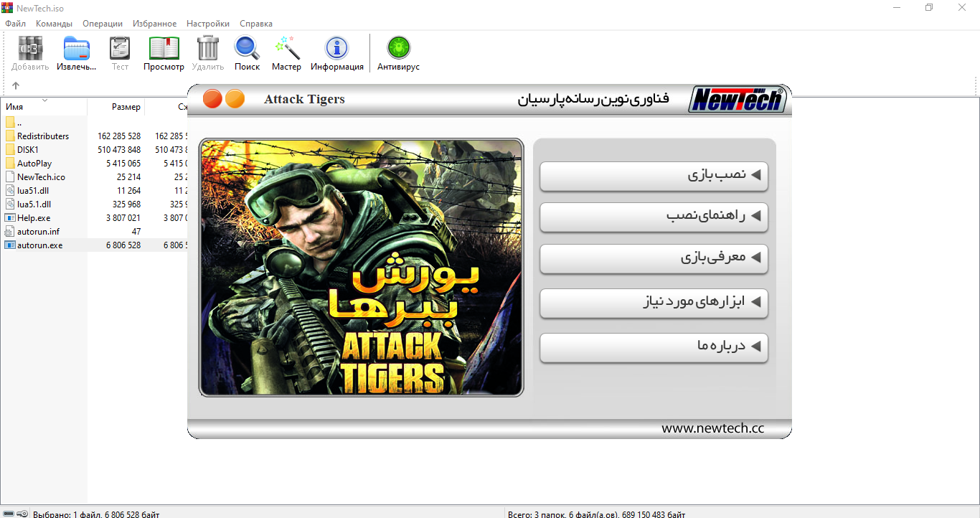Open the Операции menu
Image resolution: width=980 pixels, height=518 pixels.
pyautogui.click(x=103, y=24)
